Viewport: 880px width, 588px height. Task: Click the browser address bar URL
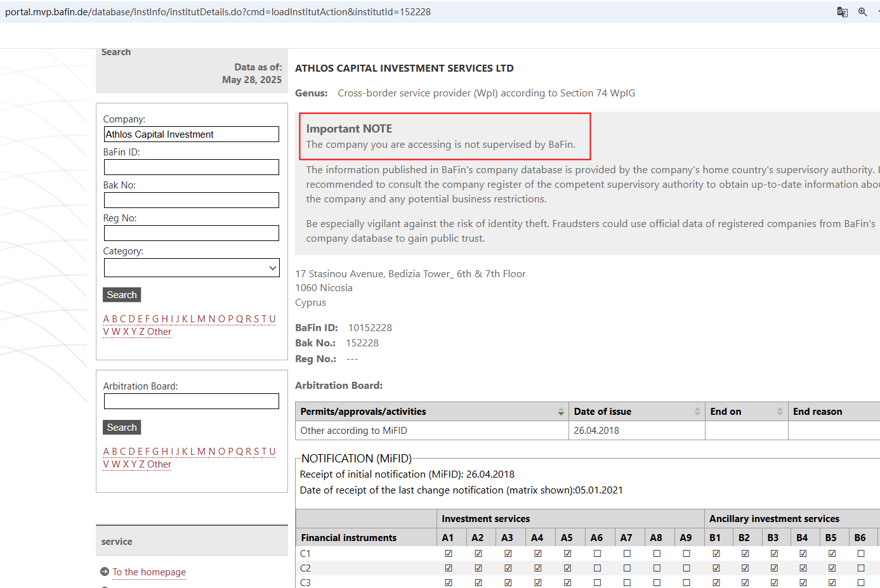pos(218,12)
